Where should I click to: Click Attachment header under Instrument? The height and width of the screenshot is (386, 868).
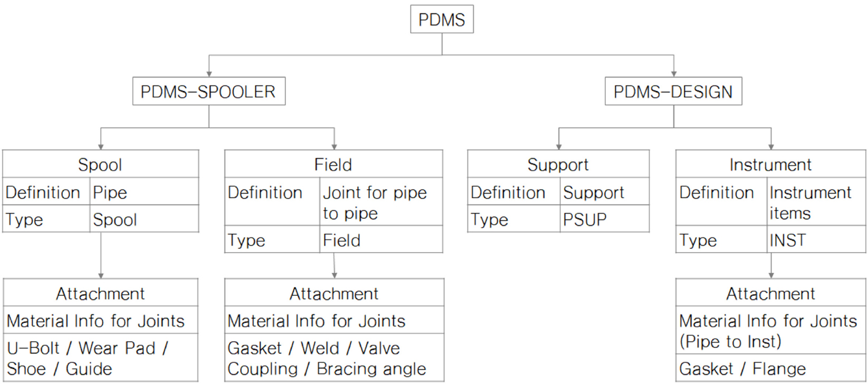pyautogui.click(x=770, y=293)
